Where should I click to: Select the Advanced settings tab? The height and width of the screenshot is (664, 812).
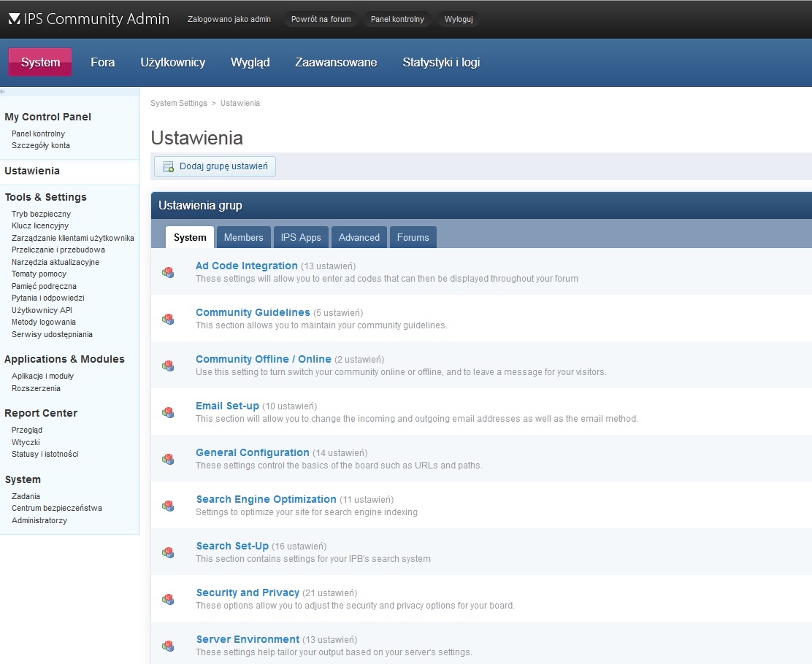tap(359, 237)
